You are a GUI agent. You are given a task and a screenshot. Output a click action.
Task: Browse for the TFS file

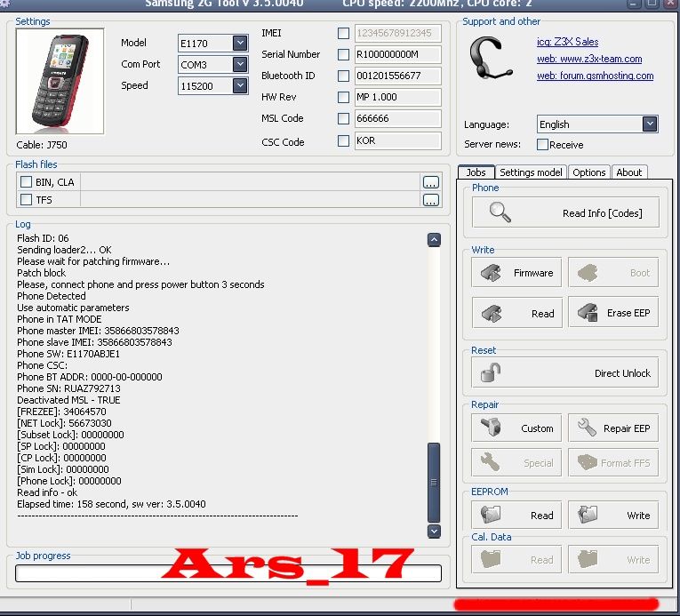(x=430, y=200)
